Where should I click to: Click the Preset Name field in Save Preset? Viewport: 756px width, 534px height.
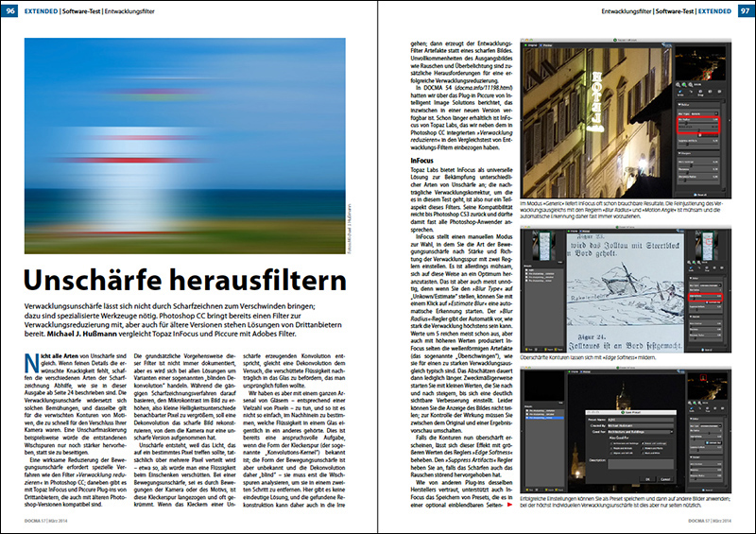click(641, 420)
